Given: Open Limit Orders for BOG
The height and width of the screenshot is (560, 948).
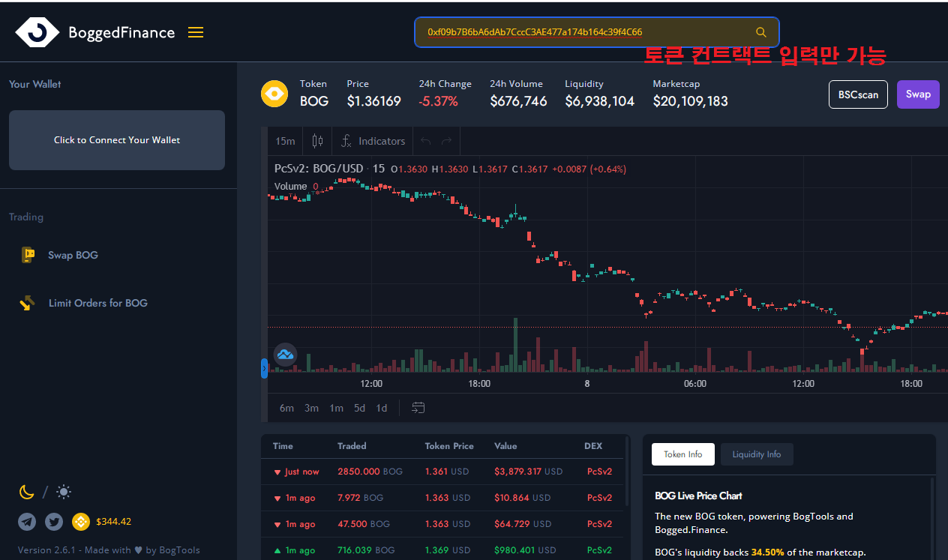Looking at the screenshot, I should 97,303.
